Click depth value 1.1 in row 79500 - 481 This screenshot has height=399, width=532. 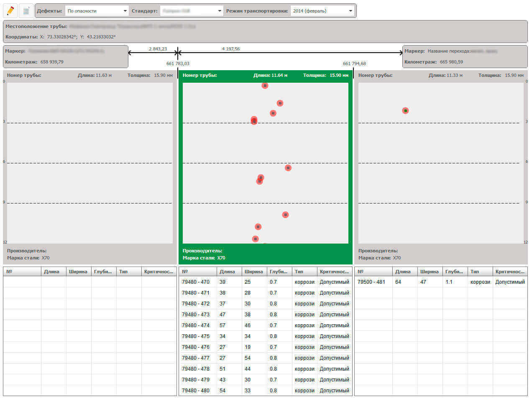(x=449, y=282)
